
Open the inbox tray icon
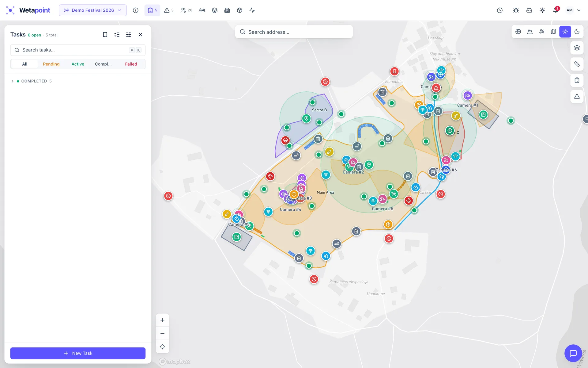coord(529,10)
